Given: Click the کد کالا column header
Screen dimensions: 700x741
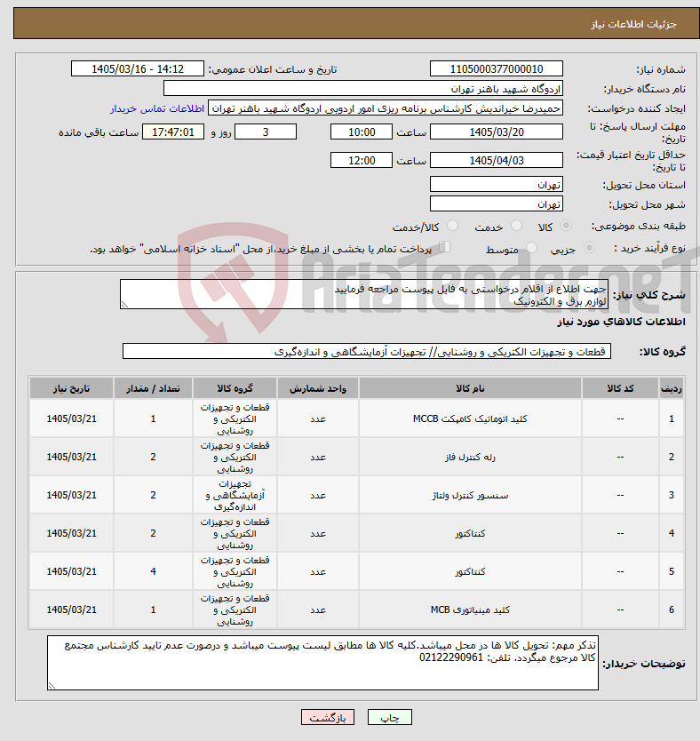Looking at the screenshot, I should pyautogui.click(x=620, y=388).
